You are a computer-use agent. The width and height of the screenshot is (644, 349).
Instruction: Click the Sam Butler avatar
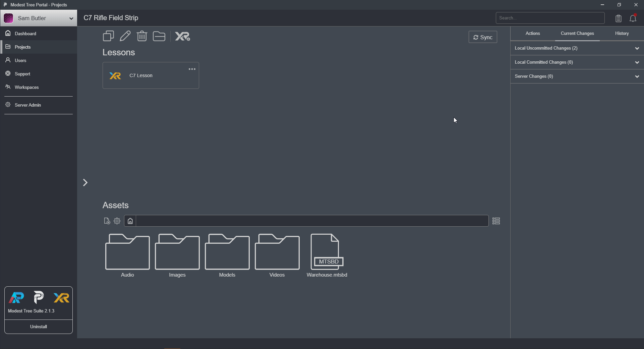pyautogui.click(x=9, y=18)
